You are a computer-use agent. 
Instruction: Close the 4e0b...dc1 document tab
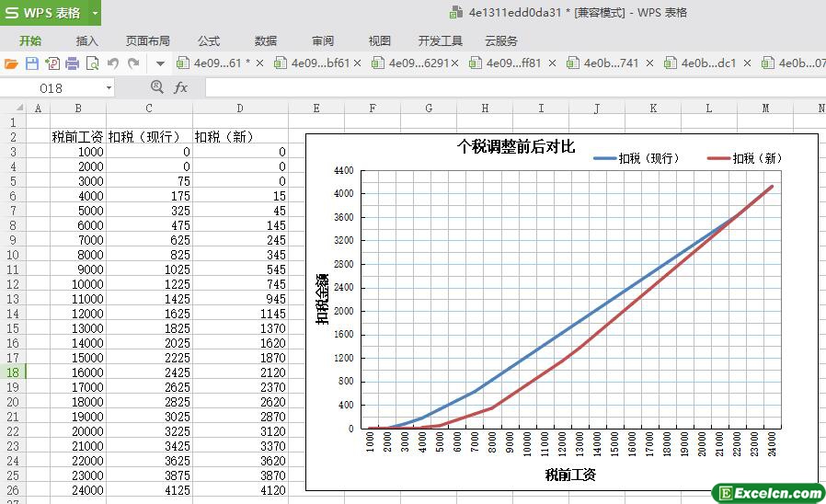tap(747, 63)
